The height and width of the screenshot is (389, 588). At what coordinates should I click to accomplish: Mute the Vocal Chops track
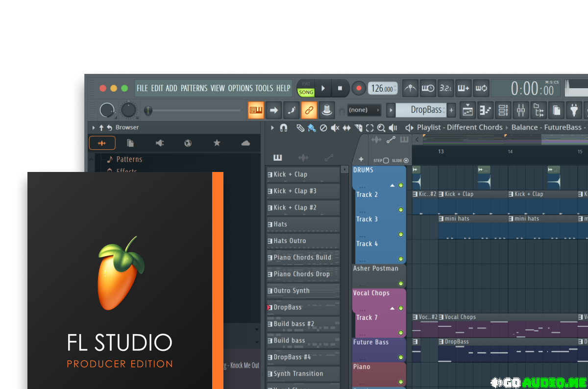400,308
